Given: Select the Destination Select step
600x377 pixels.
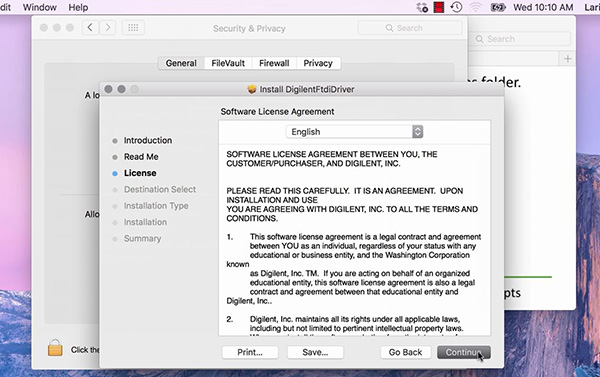Looking at the screenshot, I should [160, 189].
